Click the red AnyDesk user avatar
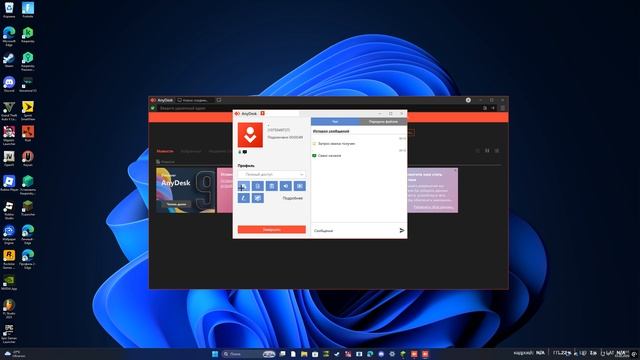This screenshot has height=360, width=640. point(250,135)
